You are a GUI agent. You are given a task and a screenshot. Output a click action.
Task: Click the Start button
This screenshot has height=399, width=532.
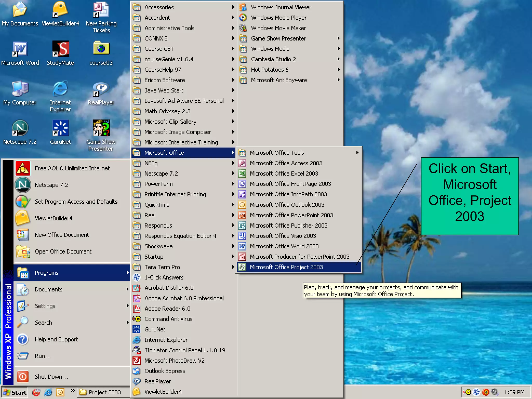coord(15,393)
